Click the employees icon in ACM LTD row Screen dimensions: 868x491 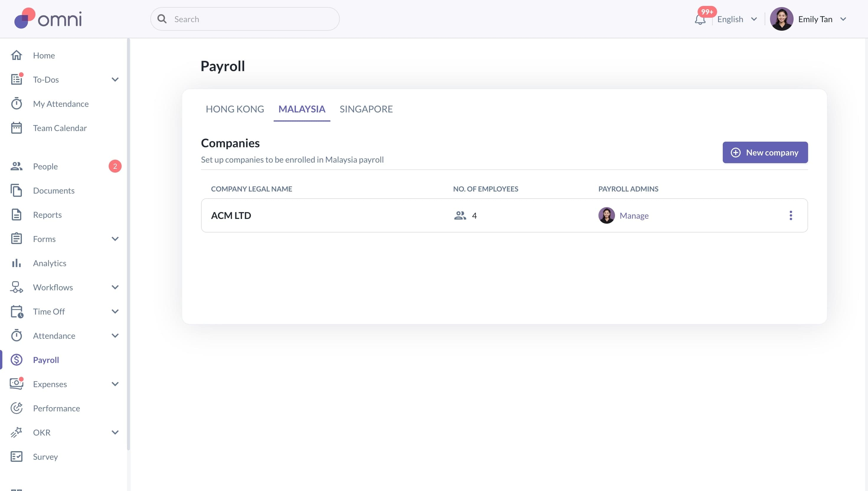460,215
